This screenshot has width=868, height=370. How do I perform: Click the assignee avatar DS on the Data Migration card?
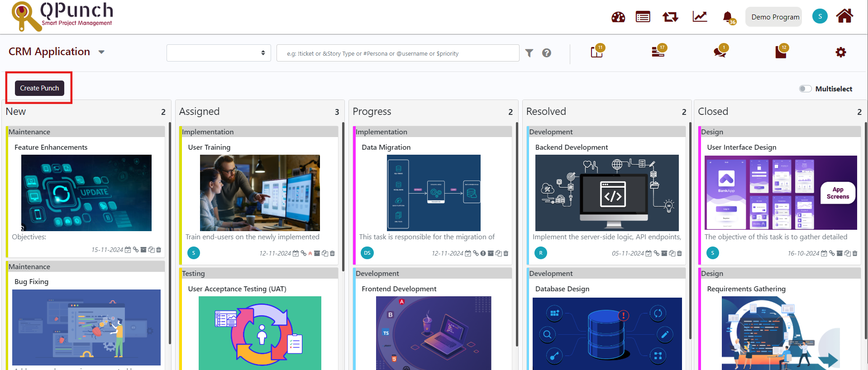367,253
